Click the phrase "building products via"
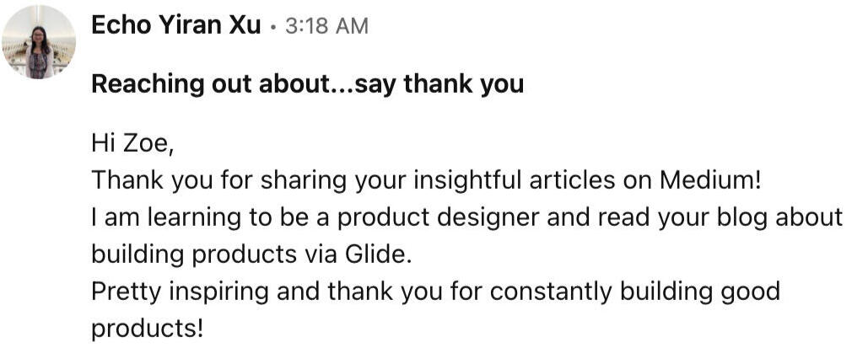The image size is (868, 348). pyautogui.click(x=214, y=253)
